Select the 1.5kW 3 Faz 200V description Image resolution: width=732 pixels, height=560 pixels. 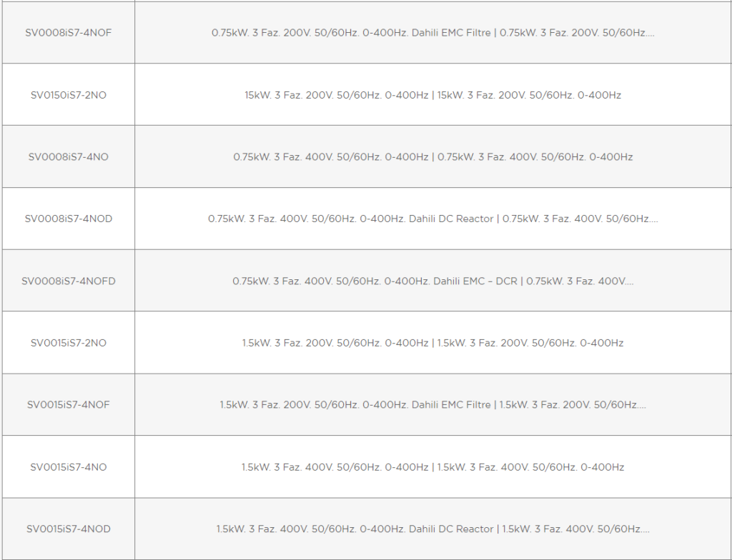coord(432,343)
